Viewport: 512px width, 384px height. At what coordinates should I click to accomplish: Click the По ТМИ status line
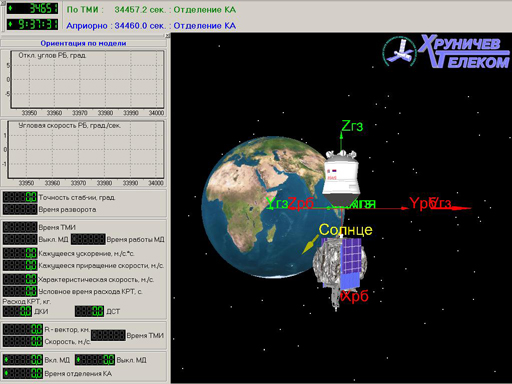(151, 10)
